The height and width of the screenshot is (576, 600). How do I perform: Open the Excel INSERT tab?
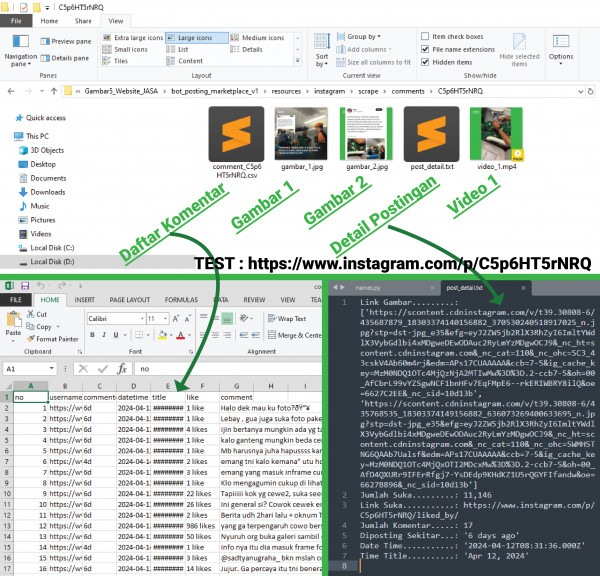(85, 300)
